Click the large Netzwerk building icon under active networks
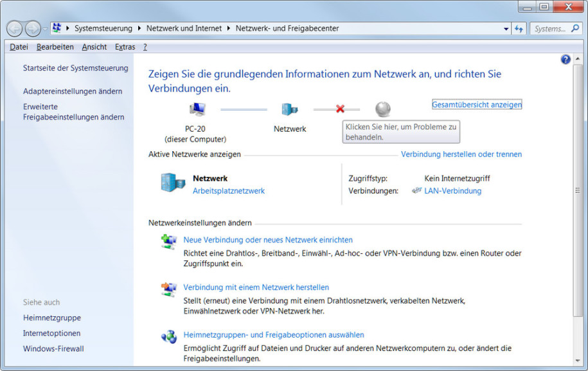This screenshot has width=588, height=371. tap(173, 183)
